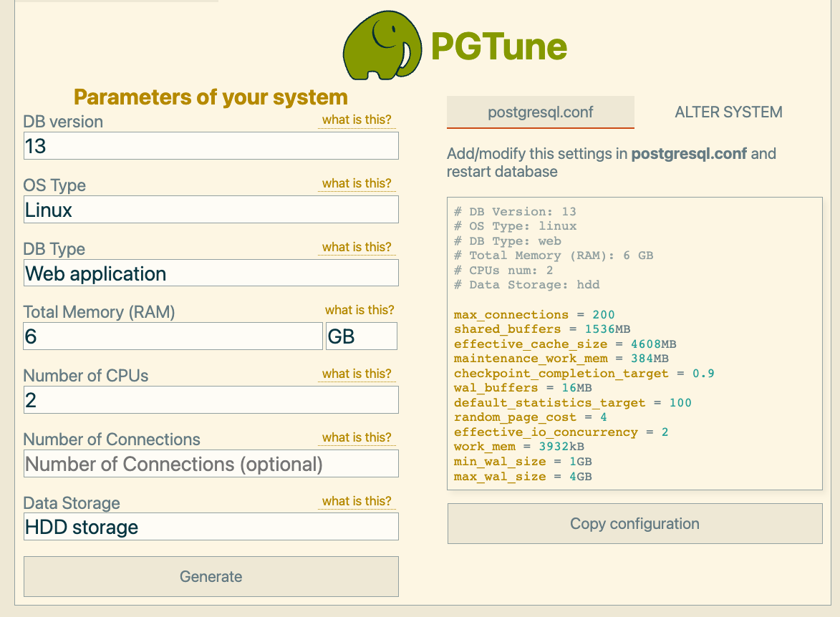
Task: Click the 'maintenance_work_mem = 384MB' line
Action: point(561,359)
